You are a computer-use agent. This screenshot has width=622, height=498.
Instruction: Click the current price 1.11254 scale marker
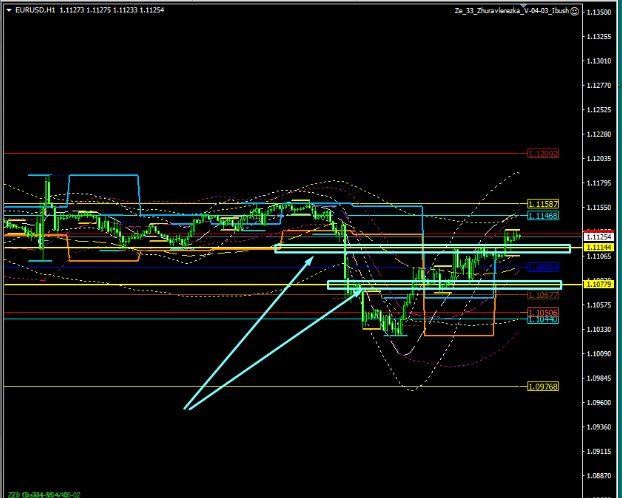click(x=598, y=237)
